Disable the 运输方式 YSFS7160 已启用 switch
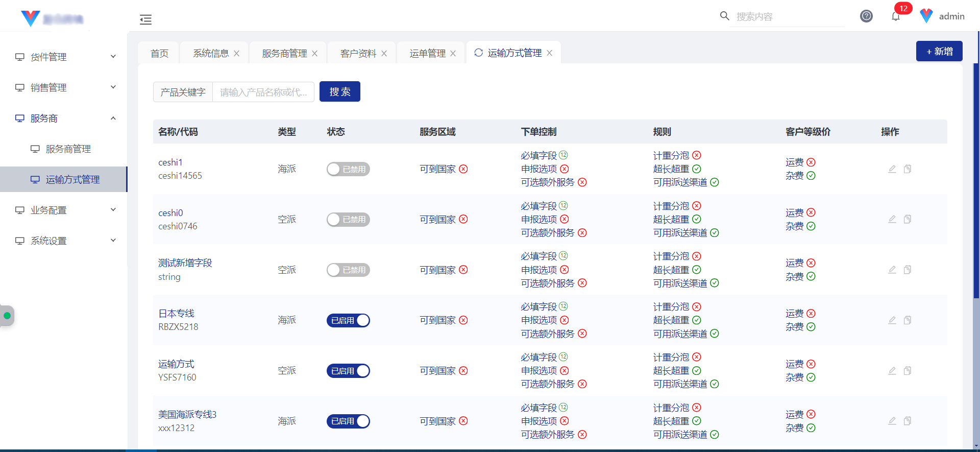Image resolution: width=980 pixels, height=452 pixels. click(x=348, y=371)
